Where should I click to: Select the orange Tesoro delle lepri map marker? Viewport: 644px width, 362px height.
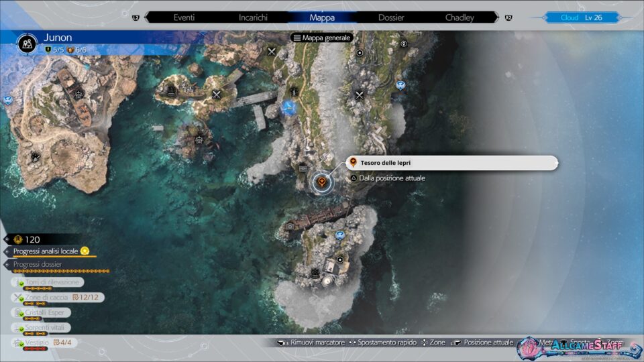(322, 182)
